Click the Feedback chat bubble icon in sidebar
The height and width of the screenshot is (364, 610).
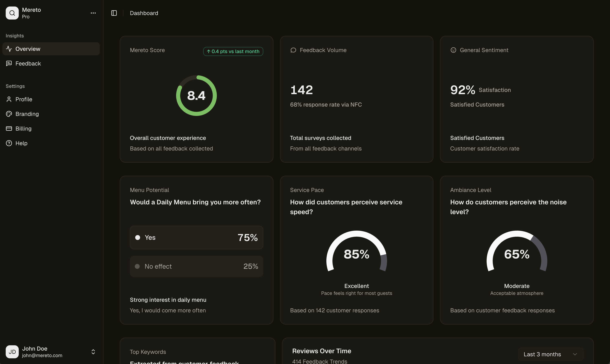coord(9,63)
